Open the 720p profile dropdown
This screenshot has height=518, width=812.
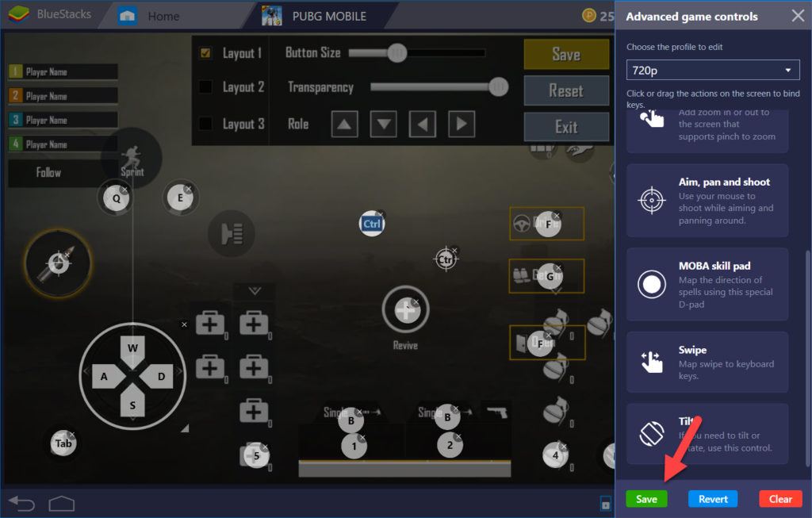712,70
